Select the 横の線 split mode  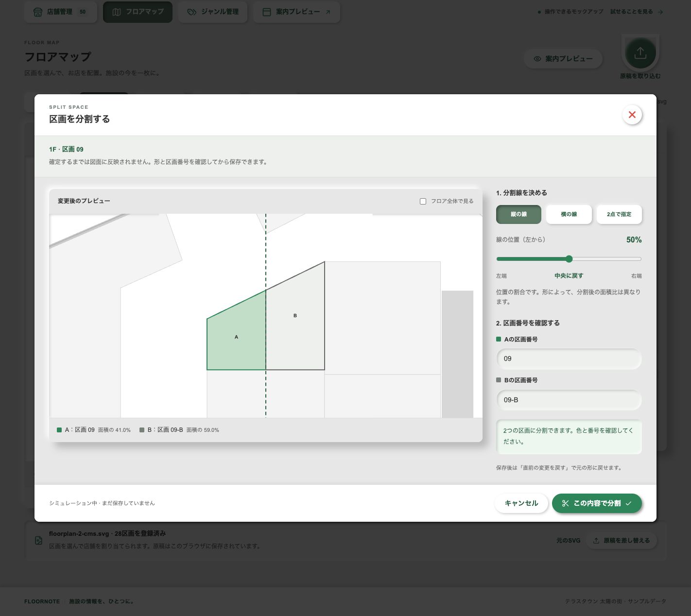tap(569, 214)
